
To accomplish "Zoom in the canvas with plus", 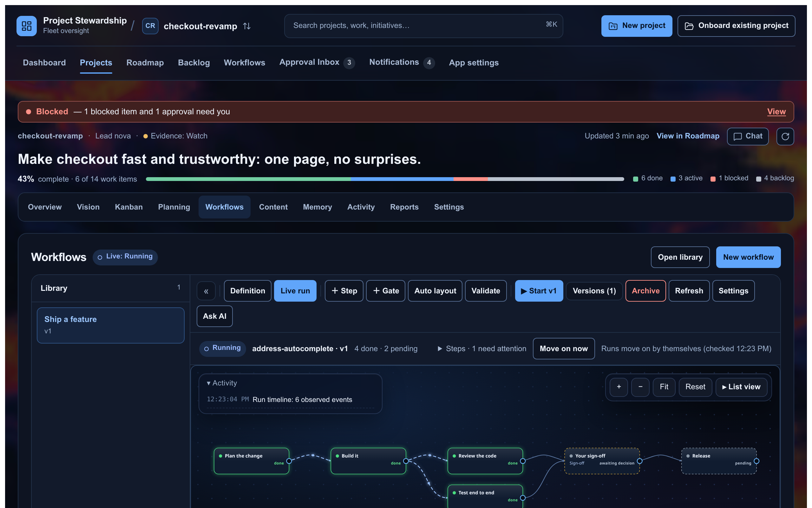I will pos(619,387).
